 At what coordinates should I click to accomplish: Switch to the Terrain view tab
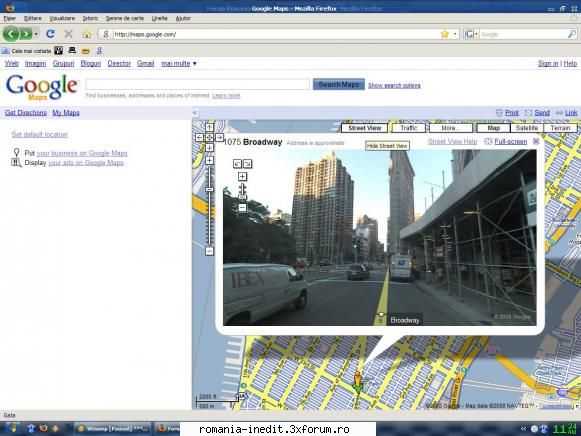pyautogui.click(x=560, y=128)
